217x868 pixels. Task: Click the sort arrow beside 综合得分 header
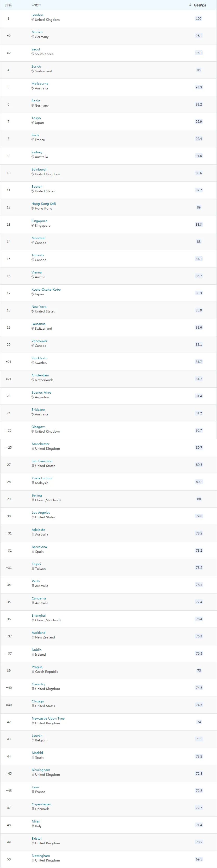pyautogui.click(x=190, y=5)
